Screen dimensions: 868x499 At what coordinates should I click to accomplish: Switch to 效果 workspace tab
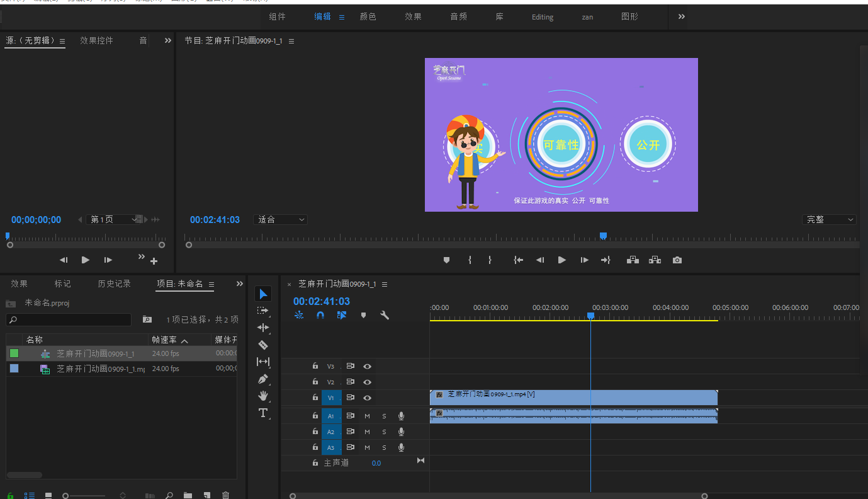pyautogui.click(x=413, y=17)
